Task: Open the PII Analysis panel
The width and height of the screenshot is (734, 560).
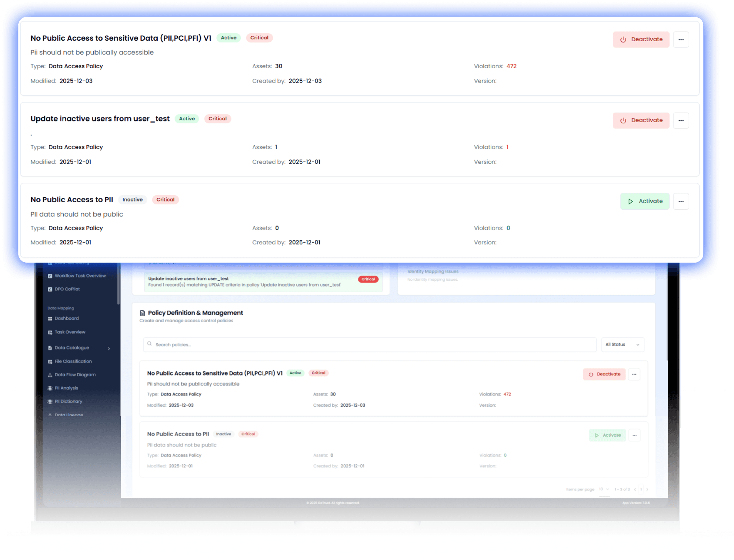Action: pyautogui.click(x=66, y=388)
